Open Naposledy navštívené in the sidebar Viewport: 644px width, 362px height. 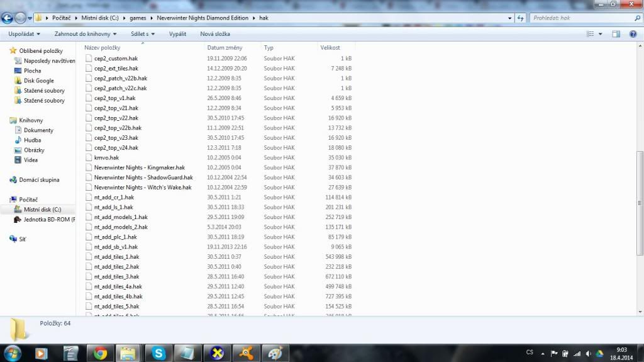[49, 60]
